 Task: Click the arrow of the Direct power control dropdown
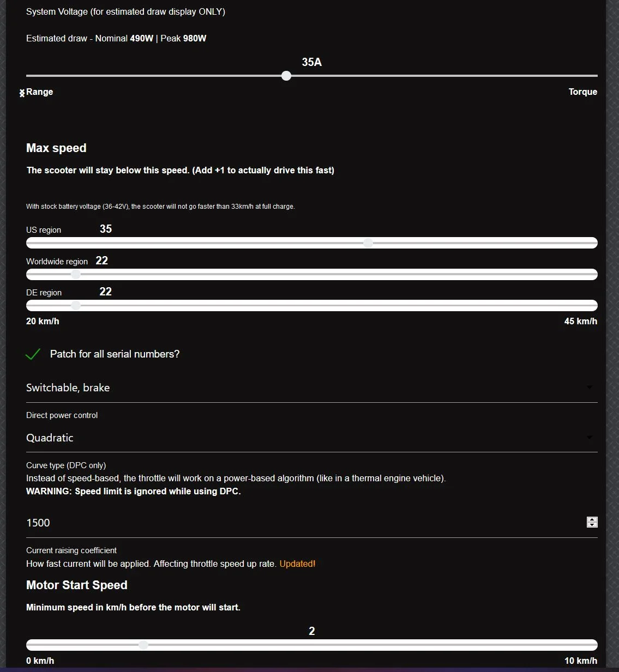(590, 388)
